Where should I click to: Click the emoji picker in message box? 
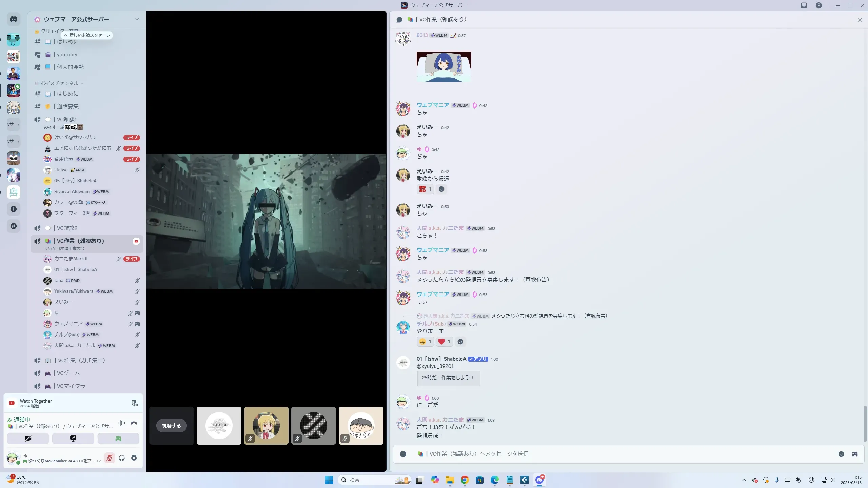[841, 454]
